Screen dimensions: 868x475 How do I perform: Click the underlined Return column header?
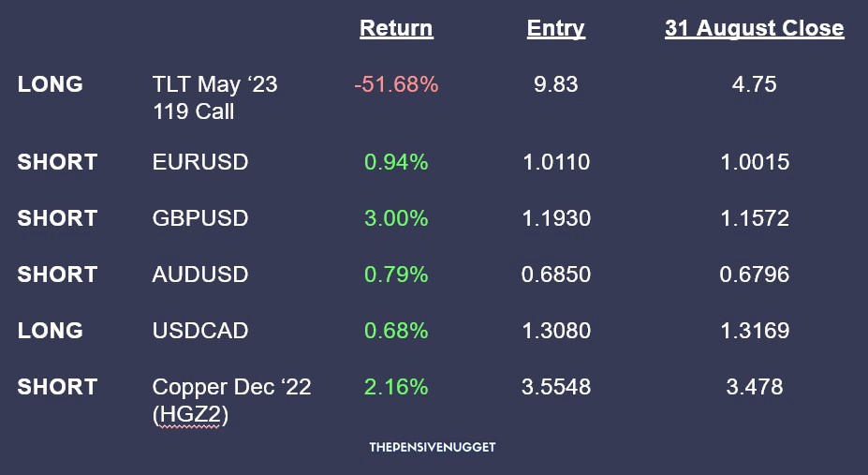click(396, 29)
